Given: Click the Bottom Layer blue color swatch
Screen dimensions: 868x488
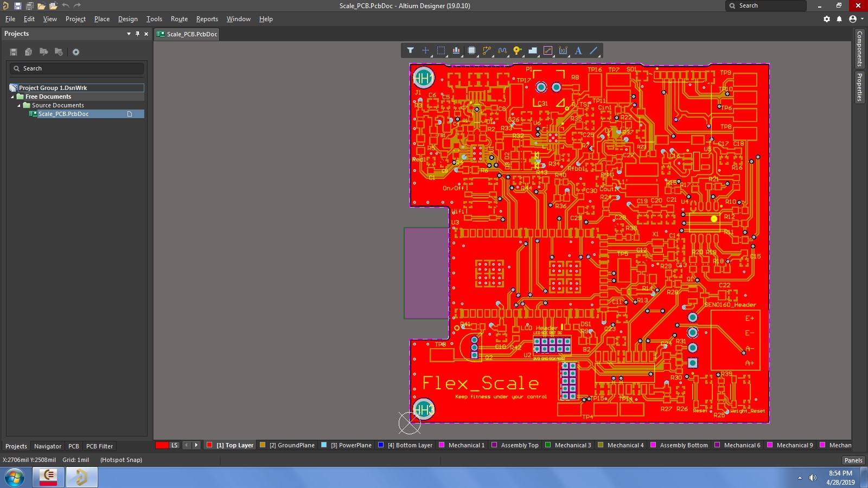Looking at the screenshot, I should pos(381,445).
